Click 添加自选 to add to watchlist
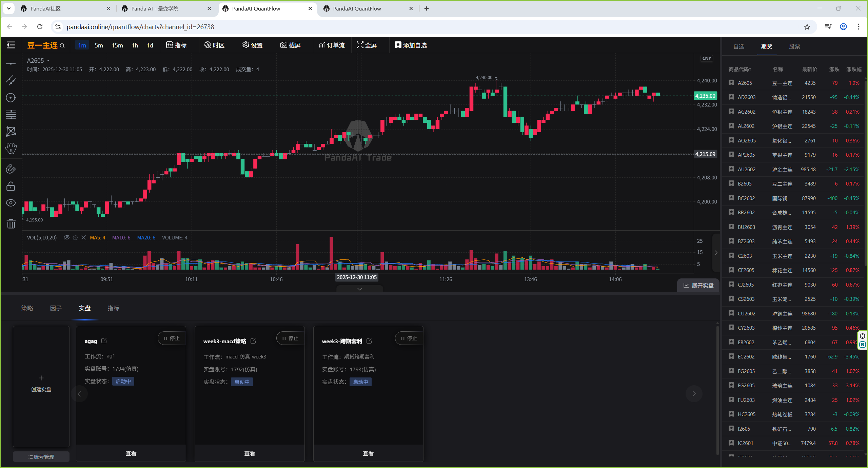The height and width of the screenshot is (468, 868). pos(411,45)
